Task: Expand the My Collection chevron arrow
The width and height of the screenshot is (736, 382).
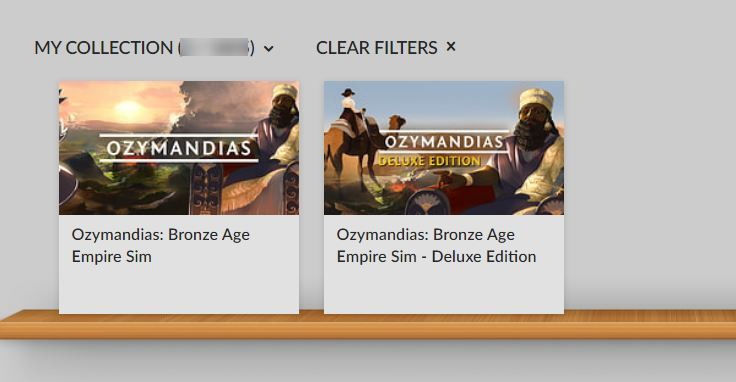Action: coord(268,48)
